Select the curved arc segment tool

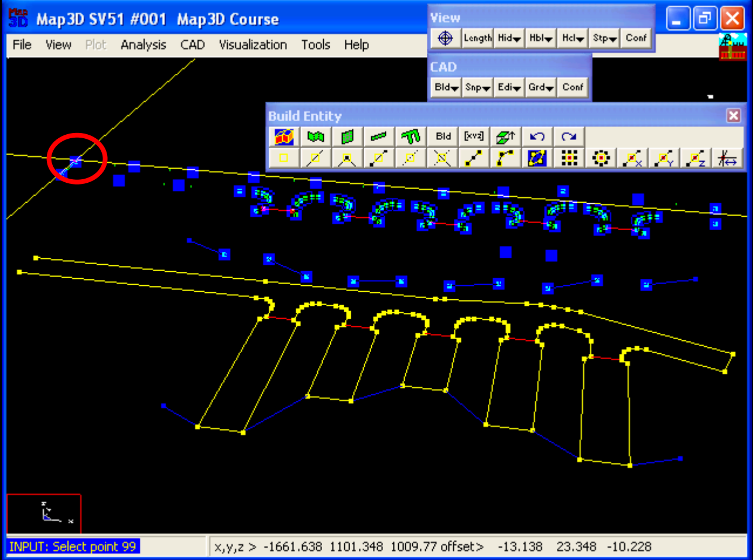(x=505, y=158)
